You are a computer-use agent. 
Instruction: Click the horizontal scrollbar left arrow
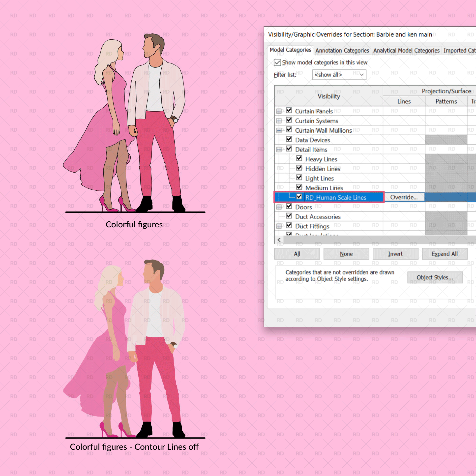(x=279, y=240)
